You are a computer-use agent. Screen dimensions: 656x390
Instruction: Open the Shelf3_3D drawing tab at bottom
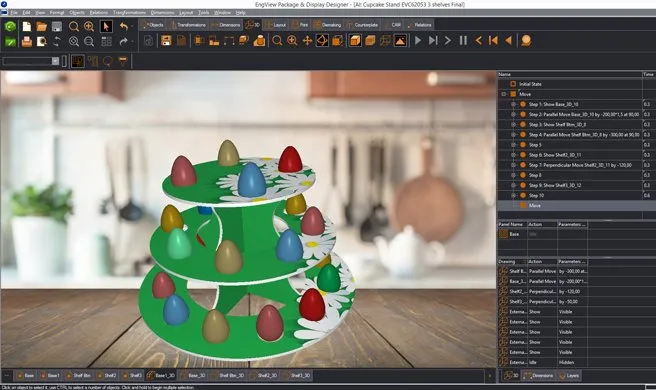click(297, 375)
